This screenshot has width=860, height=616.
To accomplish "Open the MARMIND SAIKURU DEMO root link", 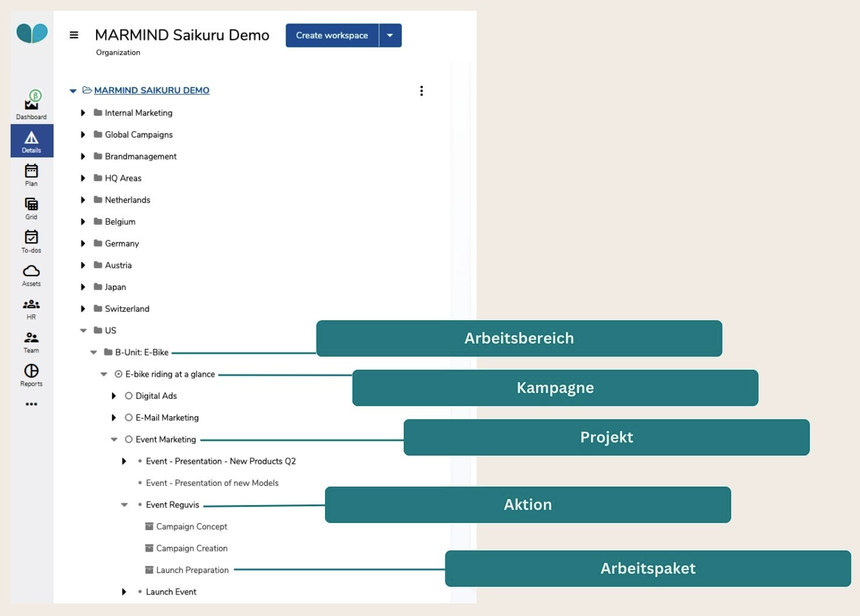I will (x=151, y=91).
